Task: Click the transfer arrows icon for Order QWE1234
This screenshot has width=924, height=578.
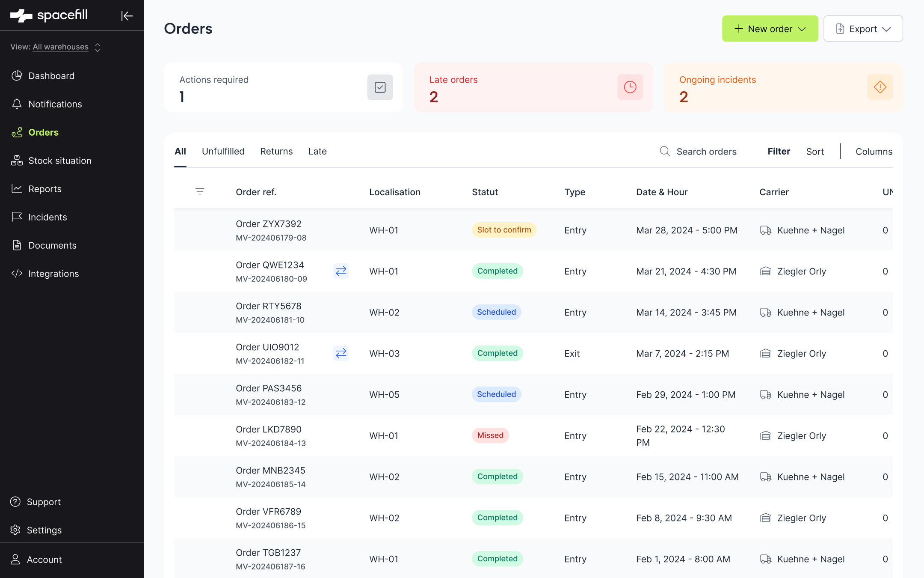Action: click(341, 271)
